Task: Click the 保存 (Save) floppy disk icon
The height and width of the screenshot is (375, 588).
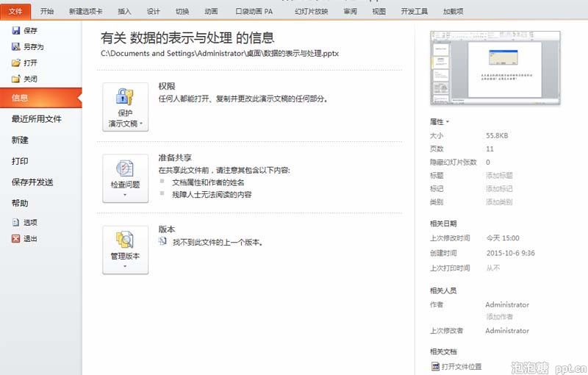Action: (15, 30)
